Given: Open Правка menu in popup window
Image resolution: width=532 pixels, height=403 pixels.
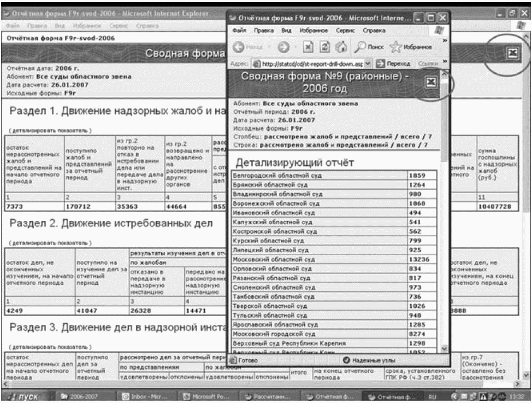Looking at the screenshot, I should pyautogui.click(x=264, y=31).
